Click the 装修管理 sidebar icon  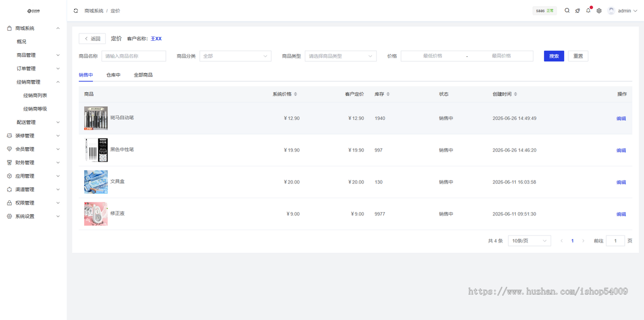pos(10,136)
